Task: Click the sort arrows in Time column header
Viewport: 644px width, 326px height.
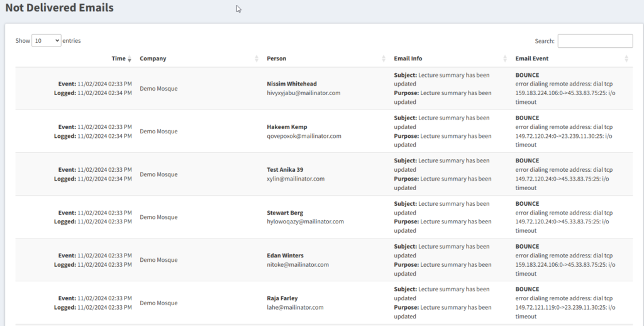Action: (130, 59)
